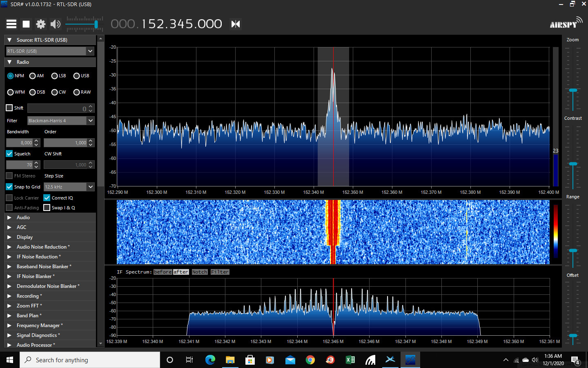Viewport: 588px width, 368px height.
Task: Click the Zoom slider handle
Action: 573,90
